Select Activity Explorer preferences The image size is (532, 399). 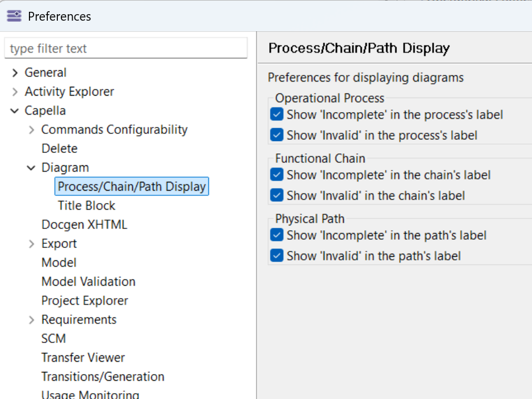69,91
